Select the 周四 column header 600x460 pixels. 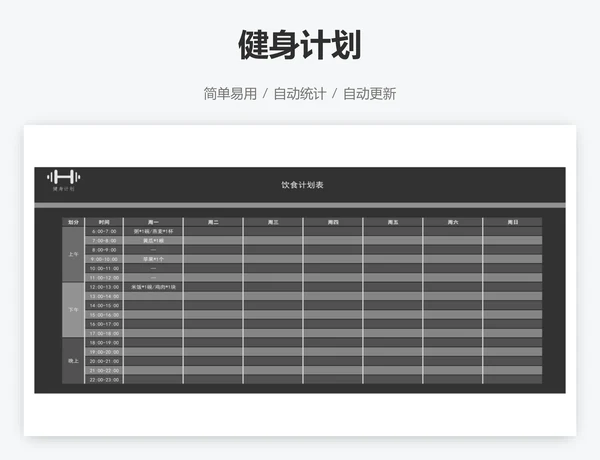(333, 222)
